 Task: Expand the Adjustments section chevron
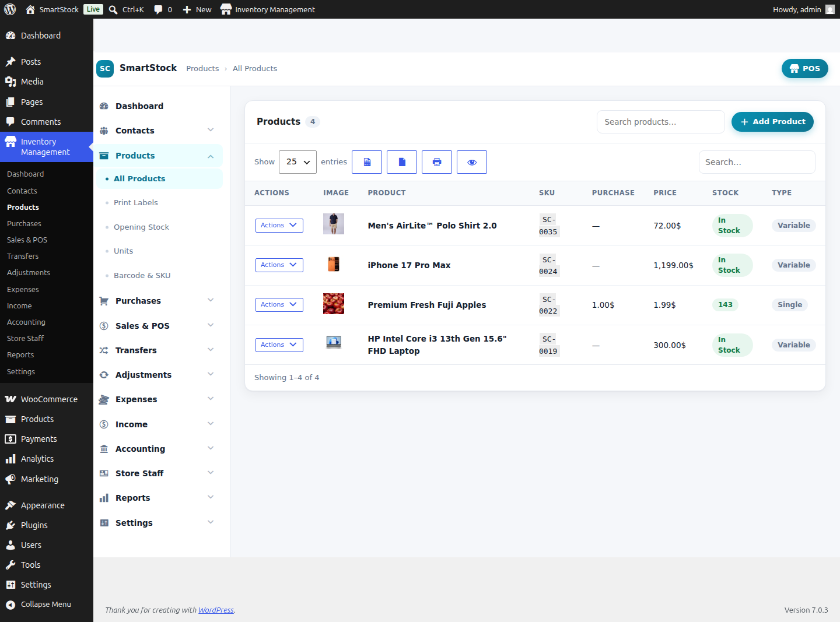click(211, 374)
